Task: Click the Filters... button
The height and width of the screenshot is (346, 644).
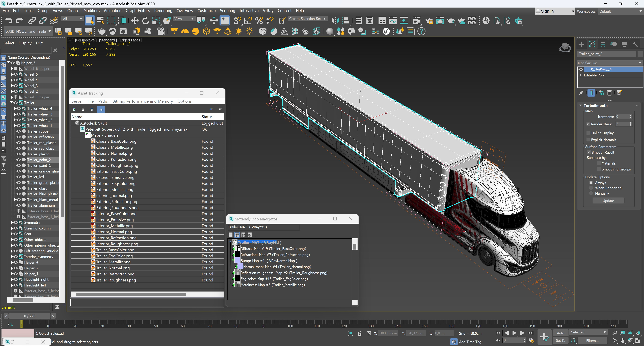Action: (592, 340)
